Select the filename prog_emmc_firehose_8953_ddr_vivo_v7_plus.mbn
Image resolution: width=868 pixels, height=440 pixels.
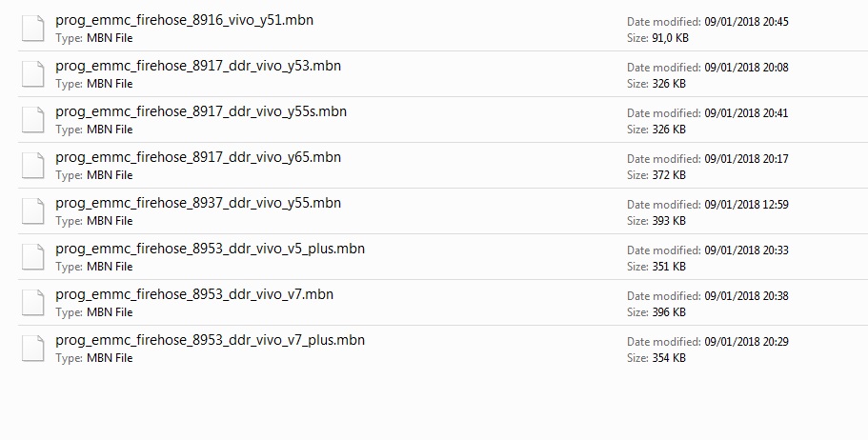coord(210,340)
